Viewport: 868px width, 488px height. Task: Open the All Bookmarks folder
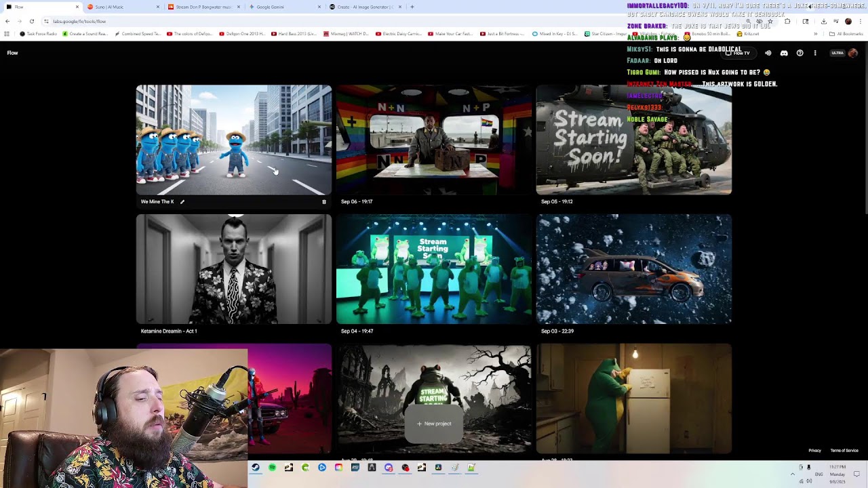[x=846, y=34]
